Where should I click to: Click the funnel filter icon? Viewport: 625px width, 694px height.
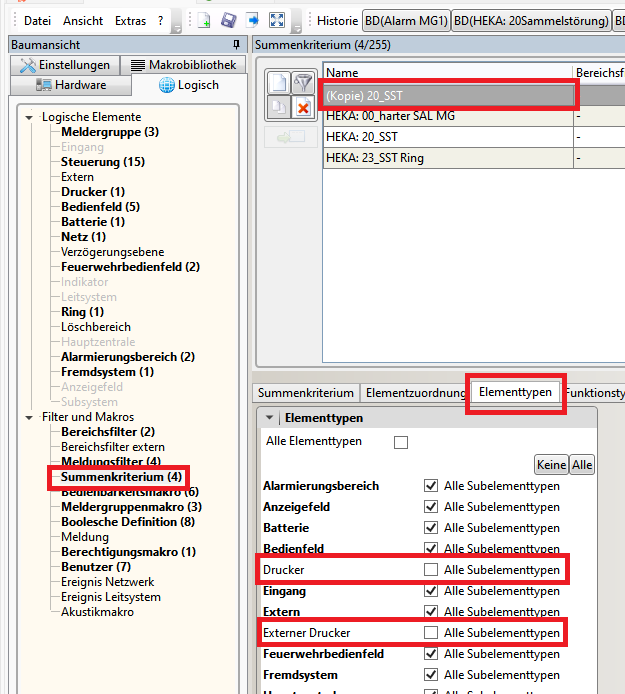pos(303,83)
